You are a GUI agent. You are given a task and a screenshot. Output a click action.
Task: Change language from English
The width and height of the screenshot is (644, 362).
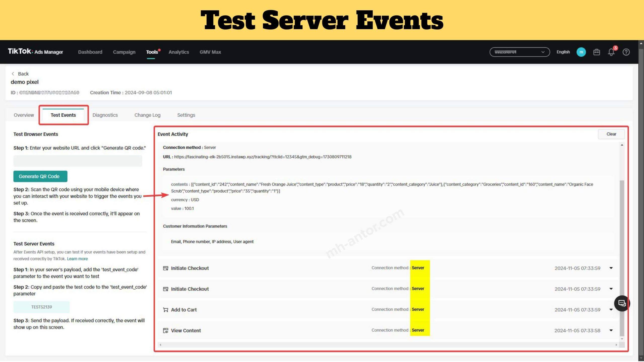563,52
